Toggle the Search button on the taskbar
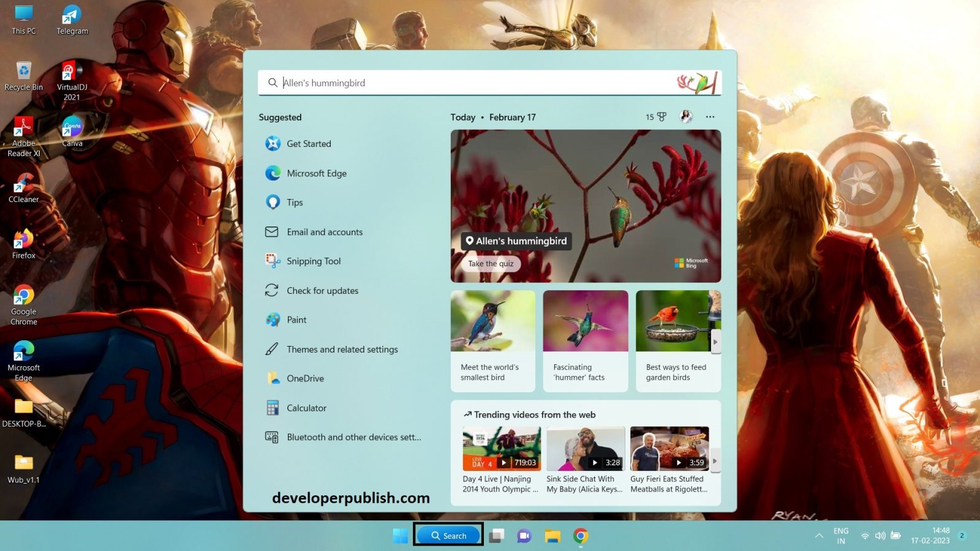980x551 pixels. [x=448, y=534]
